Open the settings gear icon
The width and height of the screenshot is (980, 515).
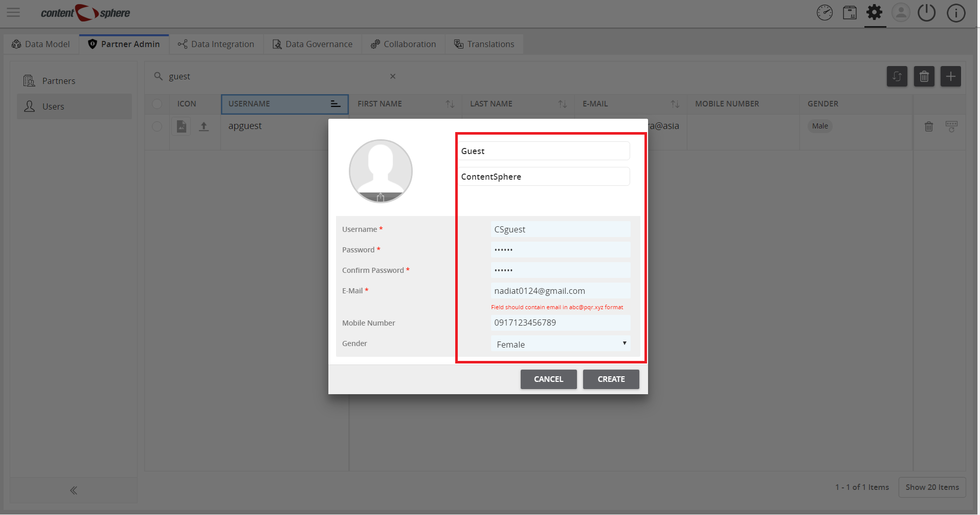[x=875, y=12]
